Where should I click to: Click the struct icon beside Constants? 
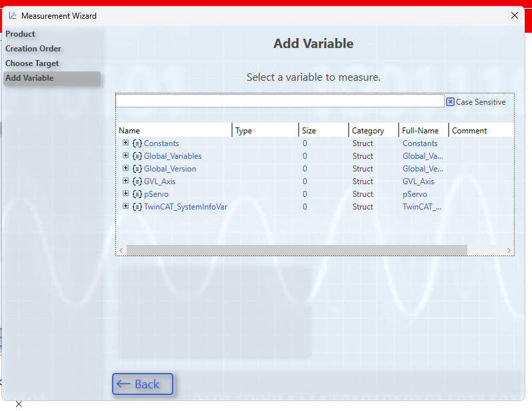tap(137, 143)
